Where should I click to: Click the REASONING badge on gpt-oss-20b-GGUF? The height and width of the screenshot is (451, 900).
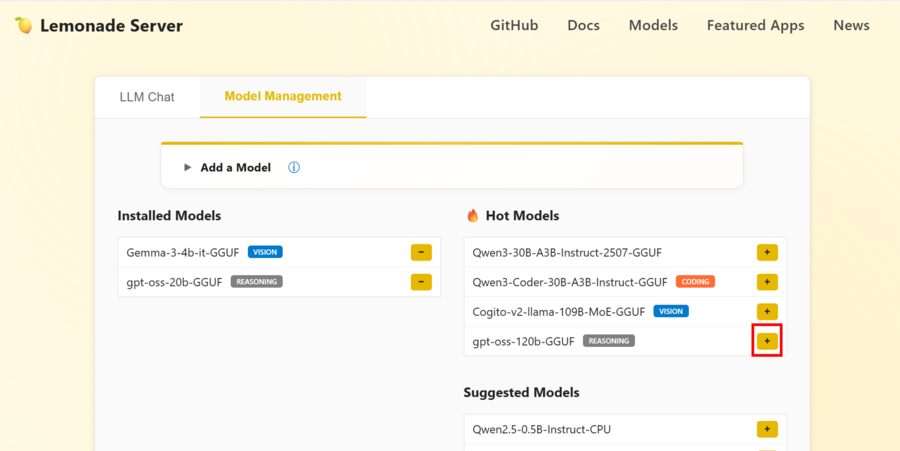257,282
